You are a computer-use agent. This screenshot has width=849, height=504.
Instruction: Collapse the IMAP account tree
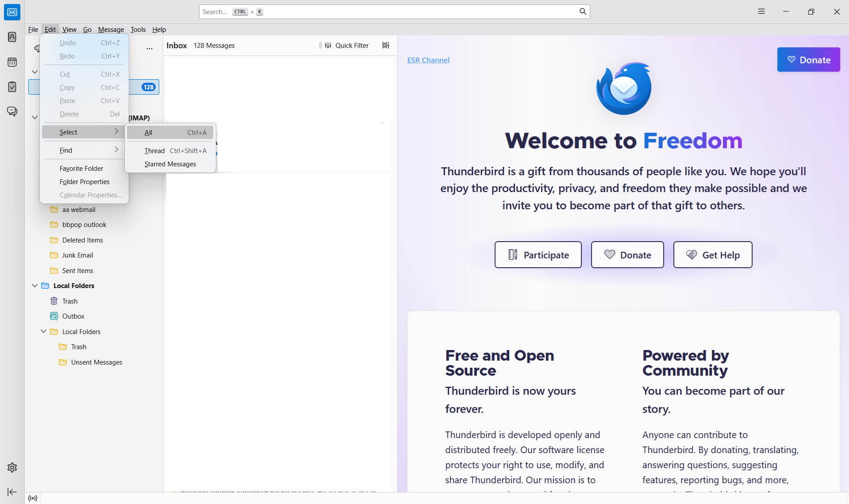(x=35, y=118)
